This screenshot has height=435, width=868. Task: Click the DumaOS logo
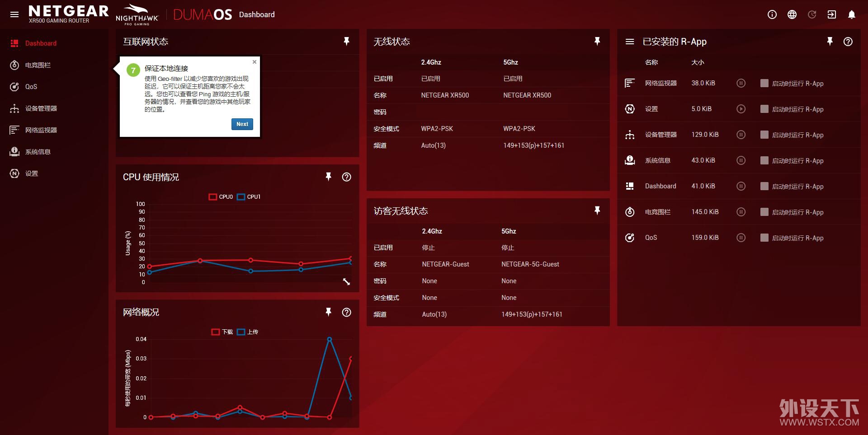point(203,14)
